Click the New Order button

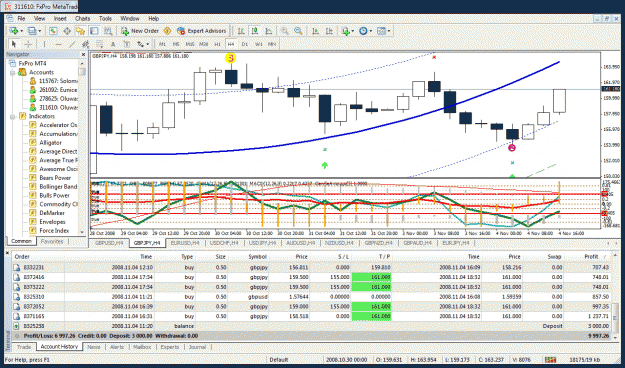pyautogui.click(x=140, y=31)
